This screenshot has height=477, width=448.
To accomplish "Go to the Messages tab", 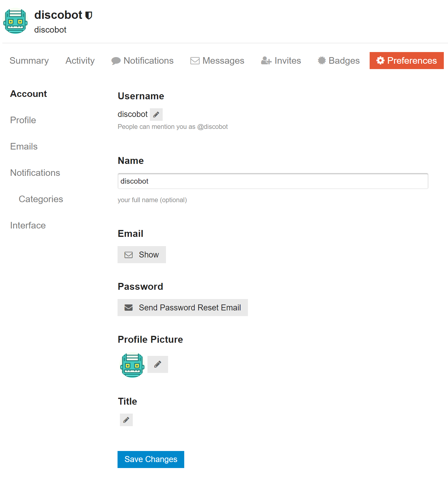I will tap(217, 61).
